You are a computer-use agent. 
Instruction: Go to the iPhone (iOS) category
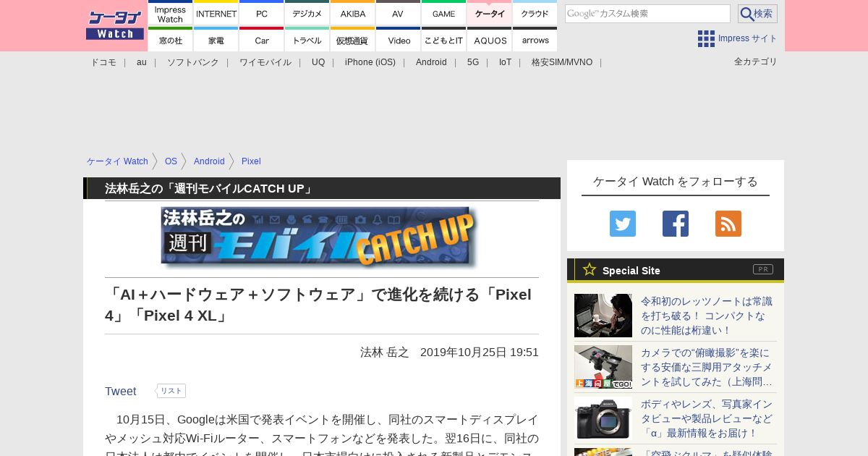click(x=370, y=62)
